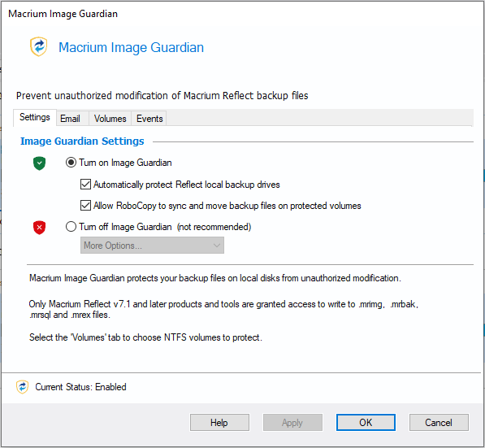Image resolution: width=485 pixels, height=448 pixels.
Task: Click the OK button
Action: click(x=366, y=422)
